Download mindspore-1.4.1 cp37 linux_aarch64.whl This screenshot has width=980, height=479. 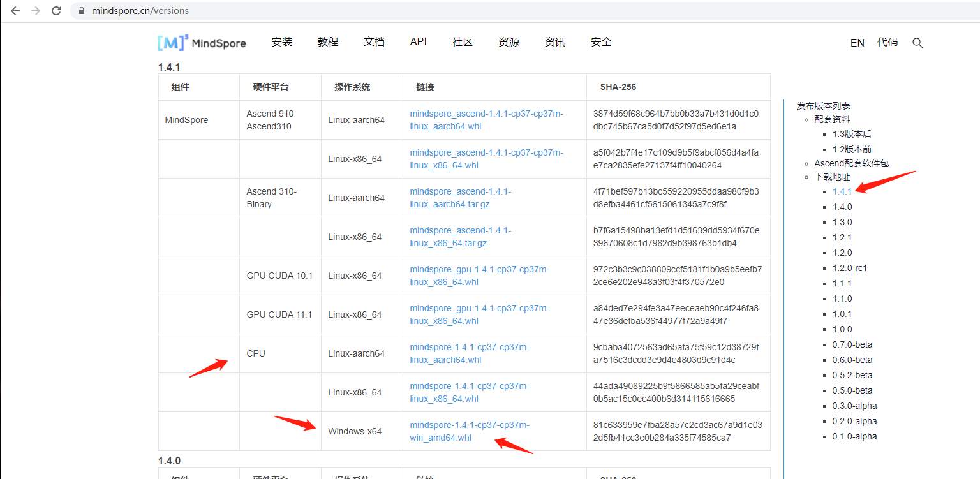(470, 353)
